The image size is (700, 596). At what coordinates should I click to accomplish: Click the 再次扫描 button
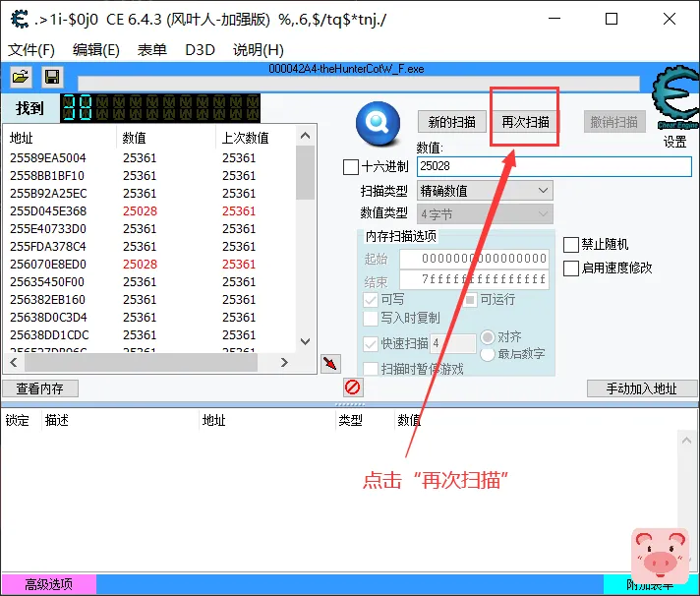[525, 121]
